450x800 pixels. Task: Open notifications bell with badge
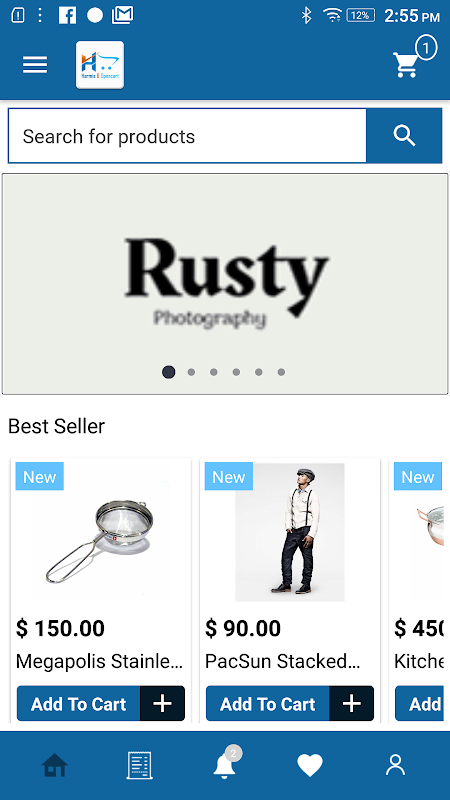coord(224,764)
